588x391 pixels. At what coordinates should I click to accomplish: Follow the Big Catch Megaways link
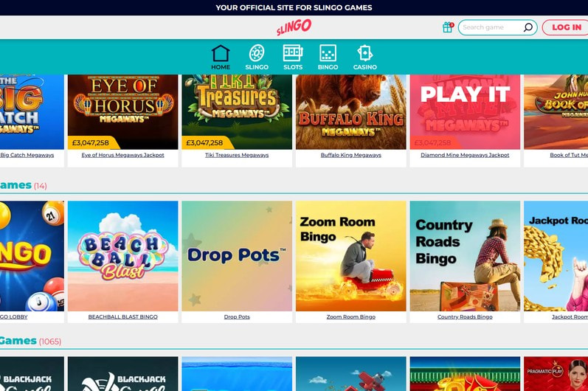coord(27,155)
